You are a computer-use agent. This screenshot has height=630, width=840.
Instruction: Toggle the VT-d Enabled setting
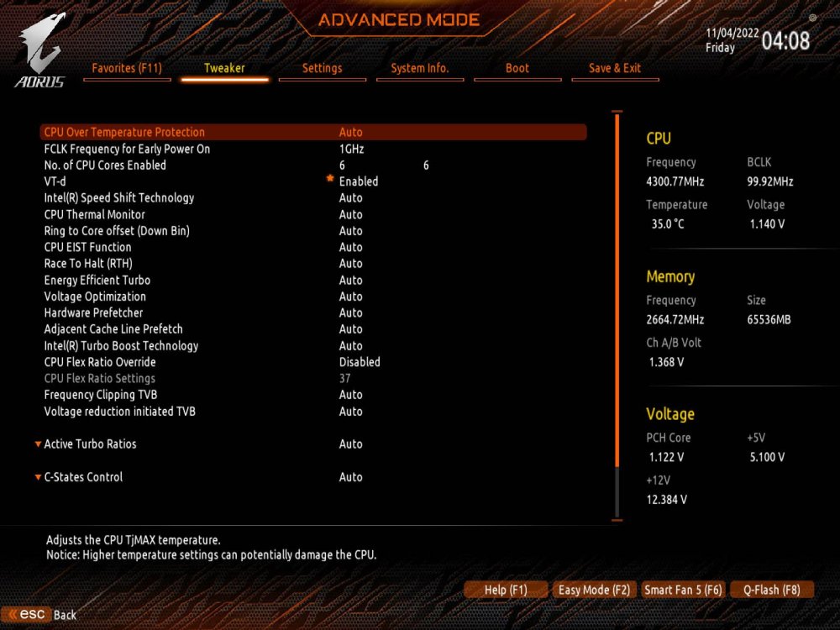tap(359, 181)
